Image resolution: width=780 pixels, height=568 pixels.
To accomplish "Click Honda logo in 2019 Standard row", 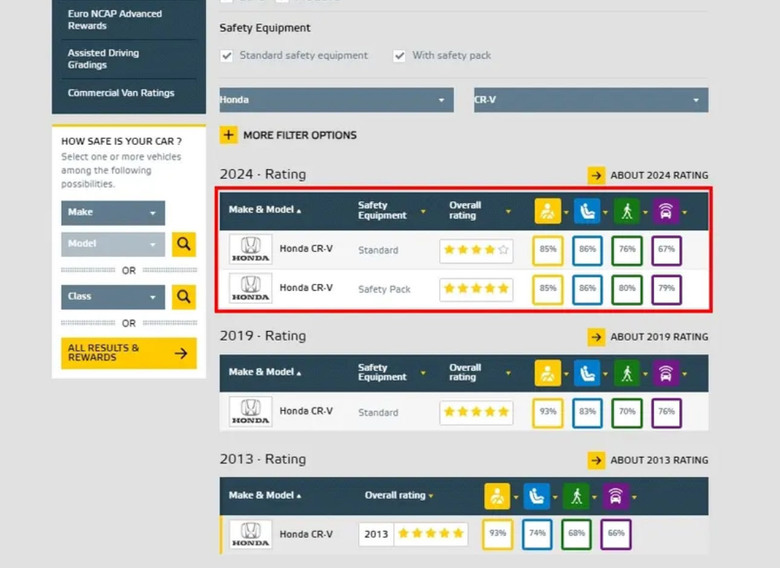I will tap(251, 411).
